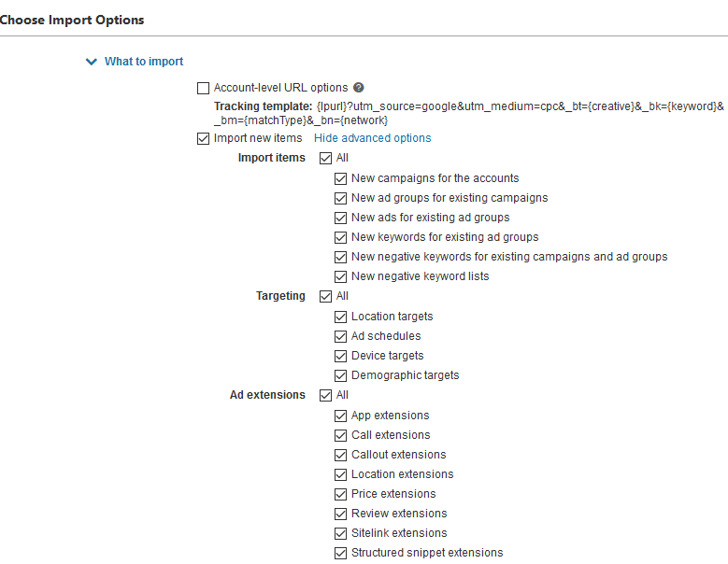
Task: Collapse the What to import section chevron
Action: pos(92,62)
